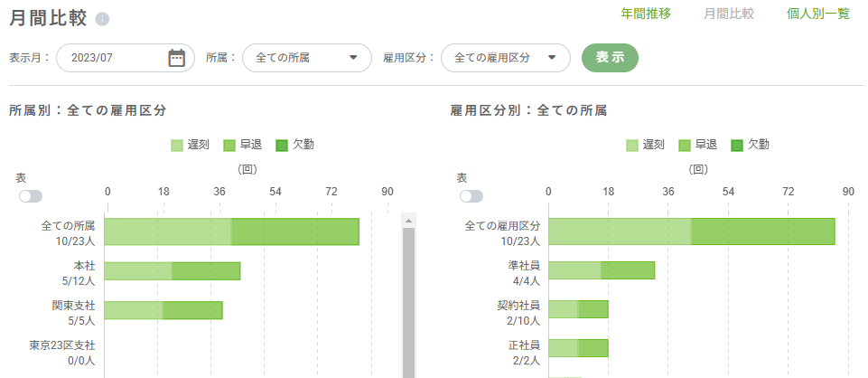868x378 pixels.
Task: Toggle 欠勤 legend in left chart
Action: pos(294,145)
